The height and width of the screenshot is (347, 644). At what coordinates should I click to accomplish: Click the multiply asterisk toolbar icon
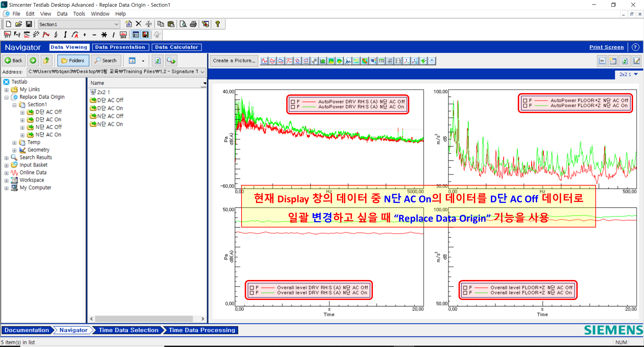(104, 34)
